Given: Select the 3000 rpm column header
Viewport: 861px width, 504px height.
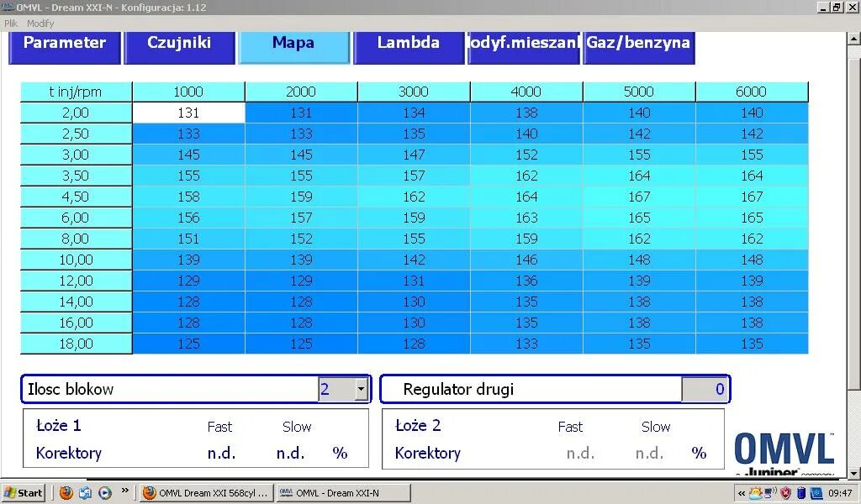Looking at the screenshot, I should 414,92.
